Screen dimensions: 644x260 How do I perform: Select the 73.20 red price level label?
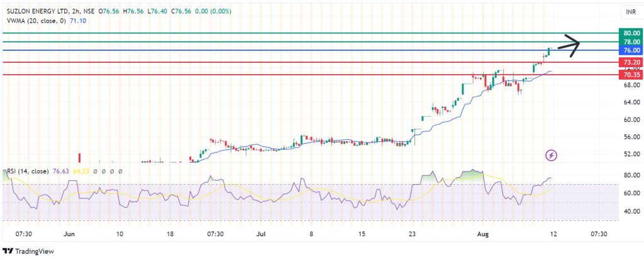[x=631, y=62]
